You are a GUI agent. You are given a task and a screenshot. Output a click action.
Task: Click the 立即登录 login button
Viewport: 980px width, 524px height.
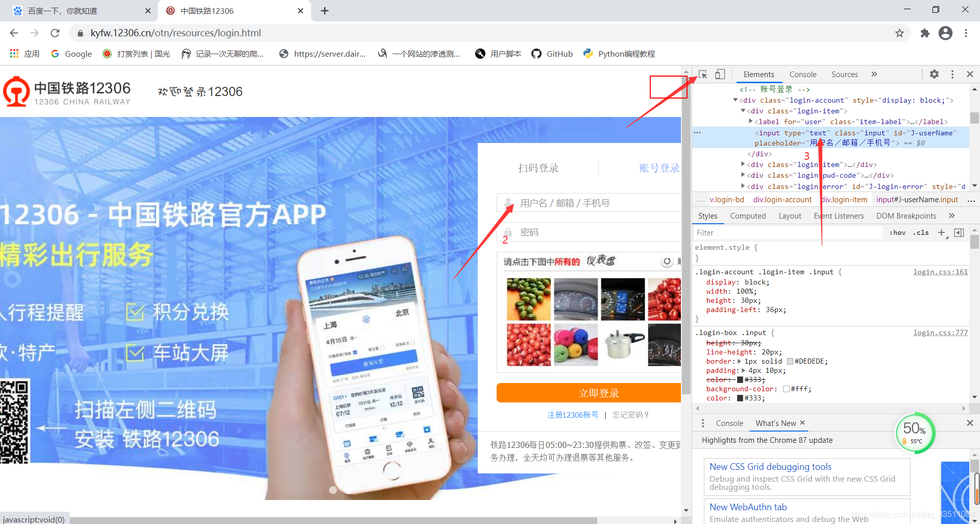pyautogui.click(x=589, y=393)
